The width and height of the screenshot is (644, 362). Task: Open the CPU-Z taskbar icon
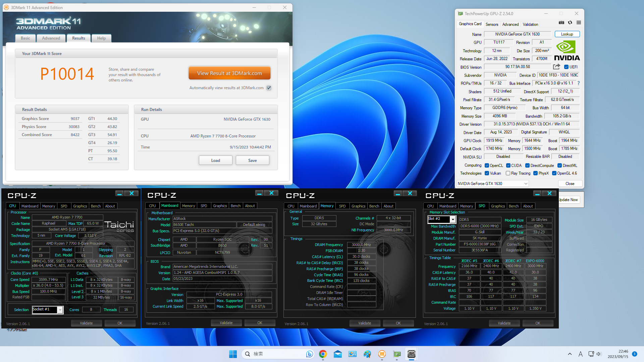[412, 354]
